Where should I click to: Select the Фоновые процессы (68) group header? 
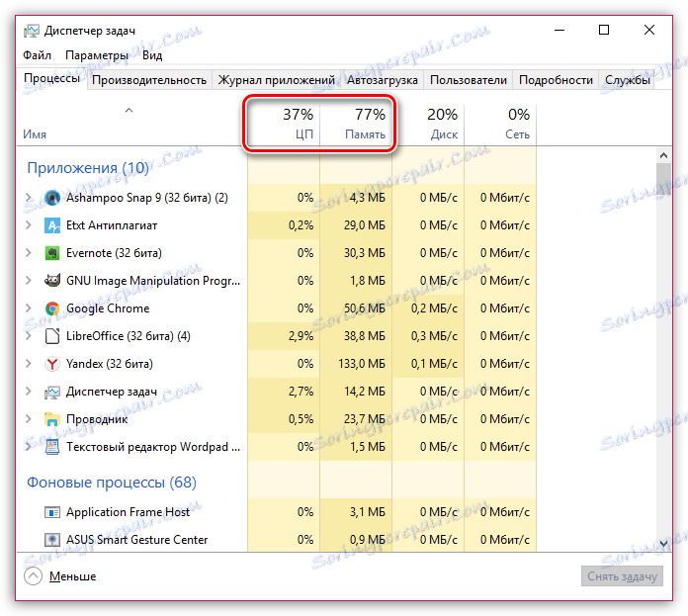pyautogui.click(x=112, y=483)
